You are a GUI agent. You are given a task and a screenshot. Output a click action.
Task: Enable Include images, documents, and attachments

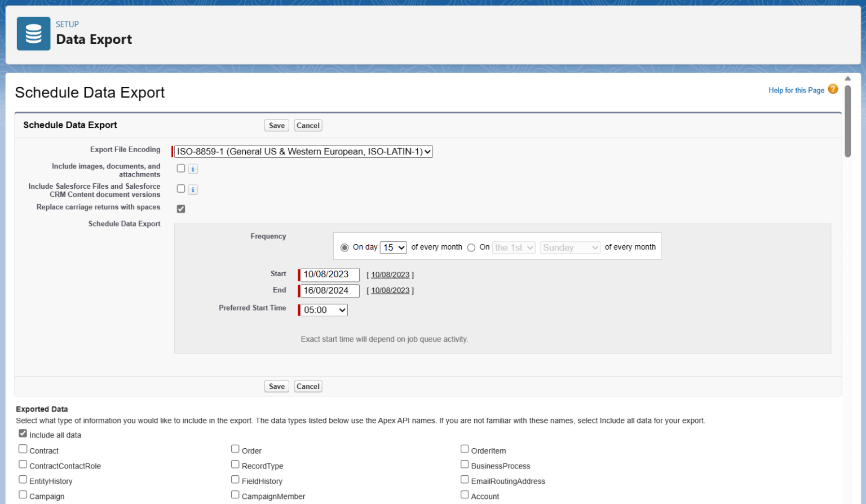(180, 168)
